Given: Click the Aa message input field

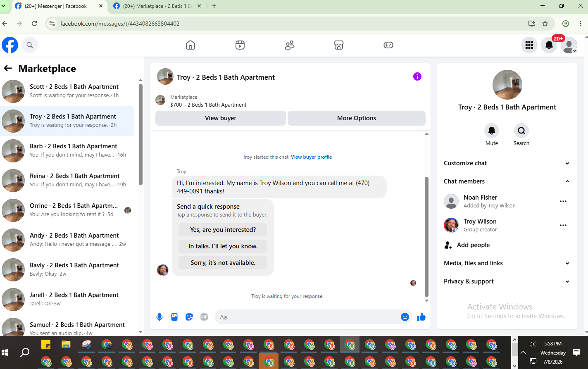Looking at the screenshot, I should [x=308, y=317].
